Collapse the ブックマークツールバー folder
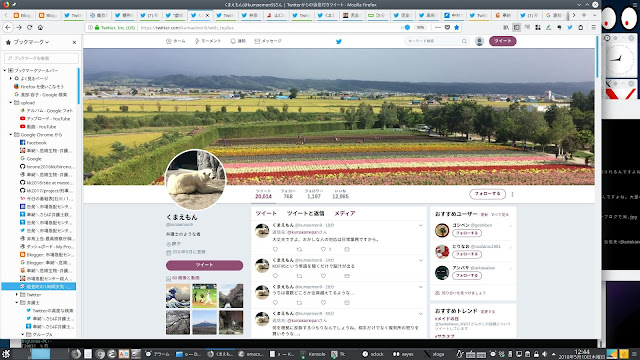 (5, 70)
